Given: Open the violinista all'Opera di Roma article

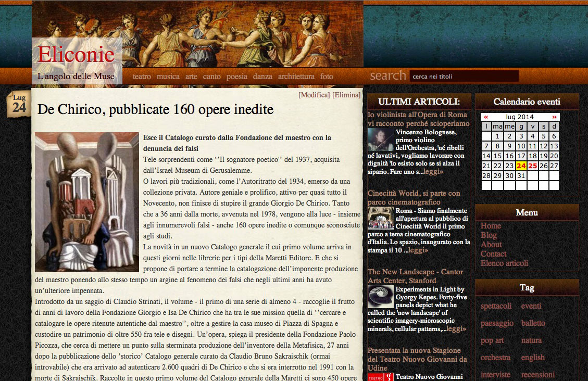Looking at the screenshot, I should tap(419, 119).
